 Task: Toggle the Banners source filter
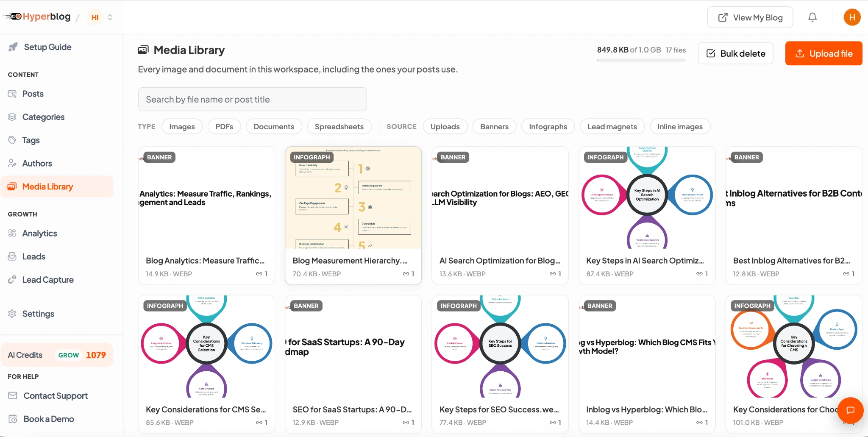(494, 127)
